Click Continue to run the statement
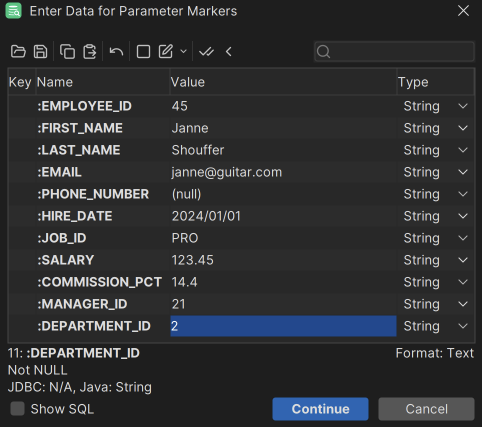482x427 pixels. (320, 409)
